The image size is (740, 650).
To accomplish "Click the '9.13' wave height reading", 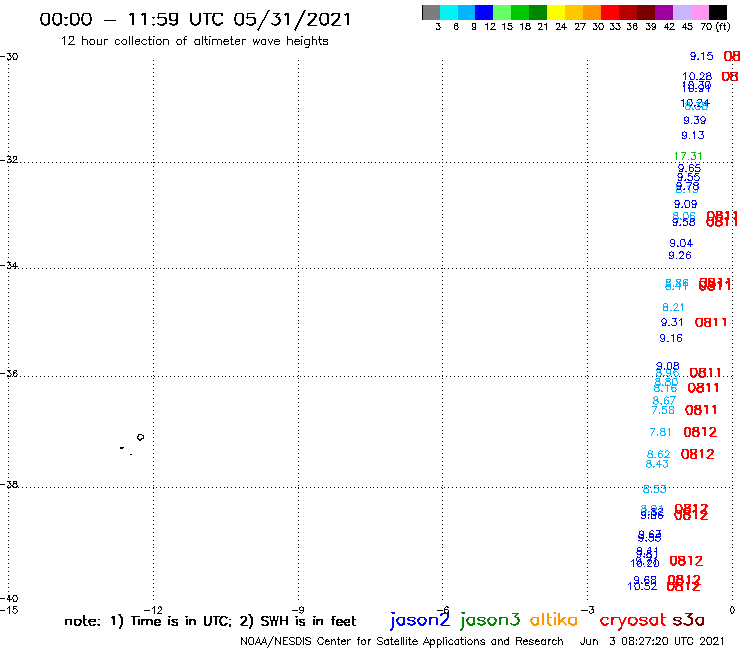I will point(692,135).
